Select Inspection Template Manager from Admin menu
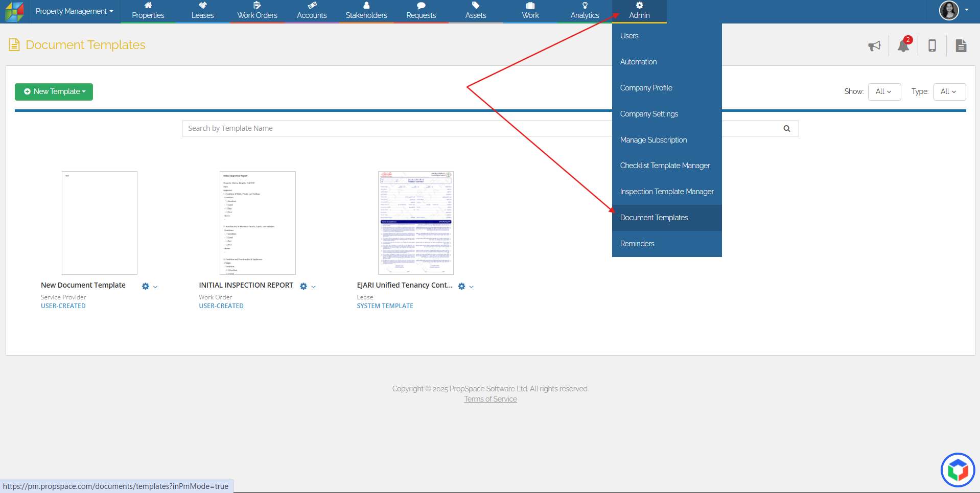Viewport: 980px width, 493px height. click(666, 192)
